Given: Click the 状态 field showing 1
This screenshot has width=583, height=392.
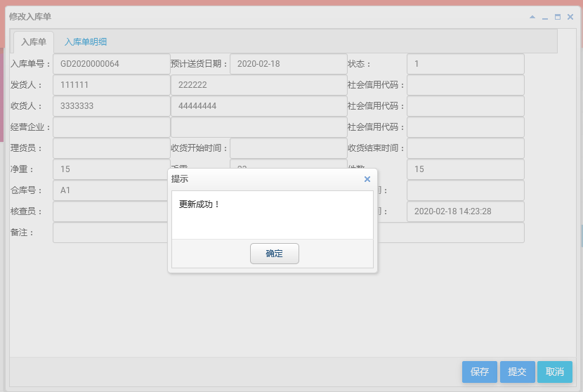Looking at the screenshot, I should click(x=466, y=64).
